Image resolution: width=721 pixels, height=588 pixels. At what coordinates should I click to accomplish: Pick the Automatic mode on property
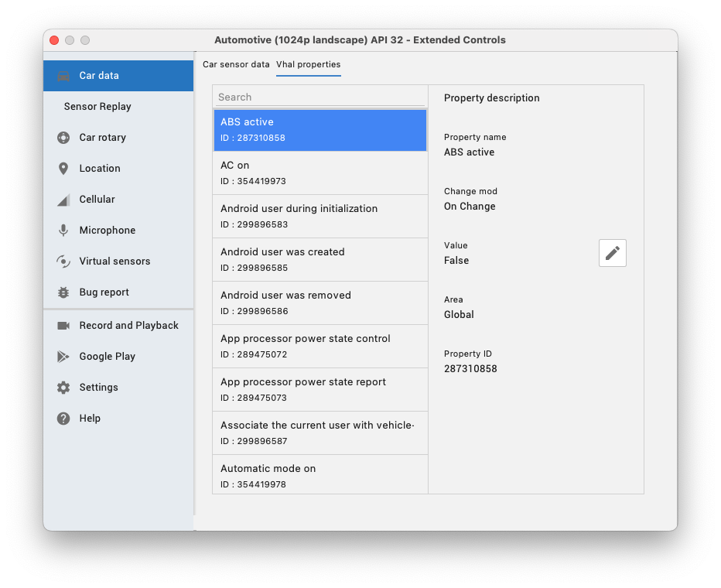319,474
